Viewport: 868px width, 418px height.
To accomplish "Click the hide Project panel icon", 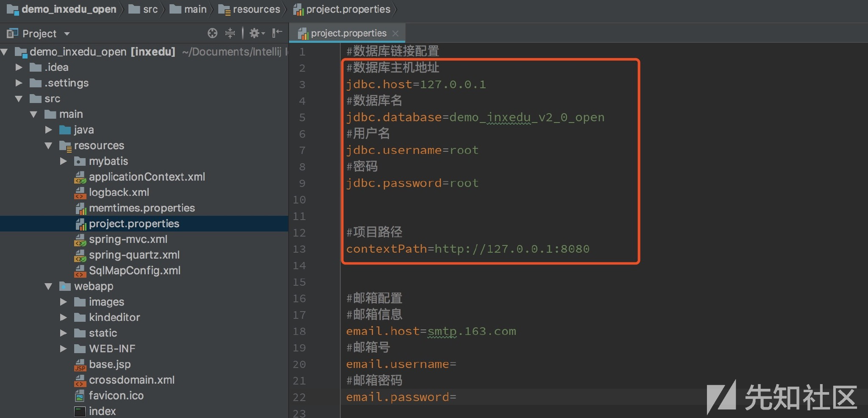I will click(277, 33).
